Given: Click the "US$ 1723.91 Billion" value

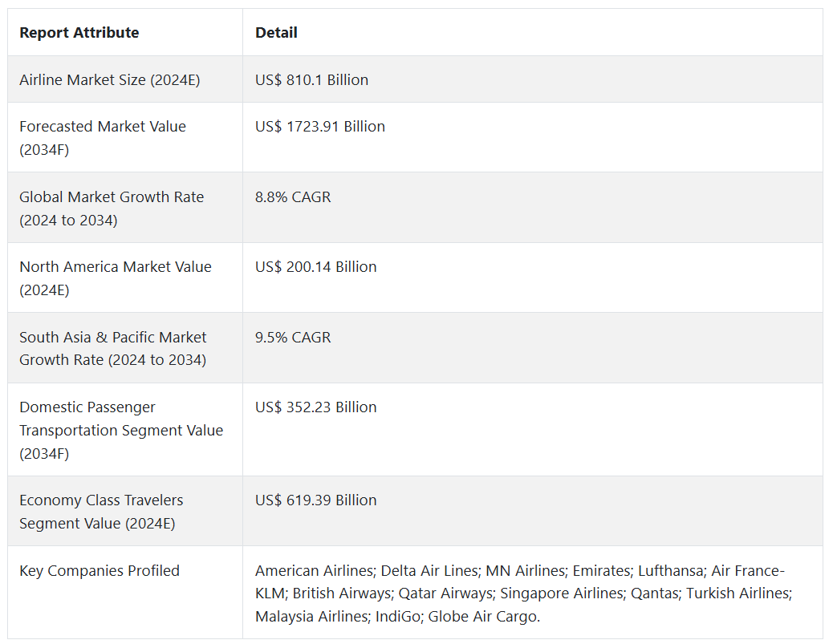Looking at the screenshot, I should pos(319,127).
